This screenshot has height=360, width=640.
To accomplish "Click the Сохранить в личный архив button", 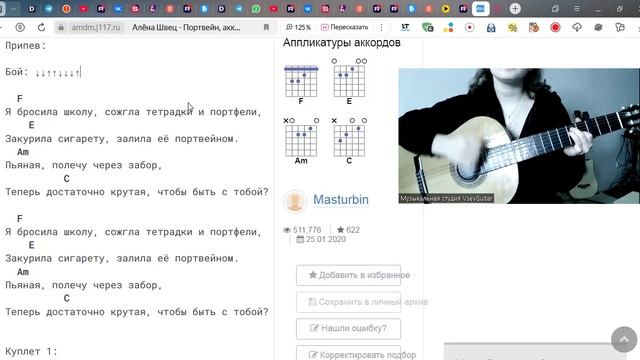I will coord(349,302).
